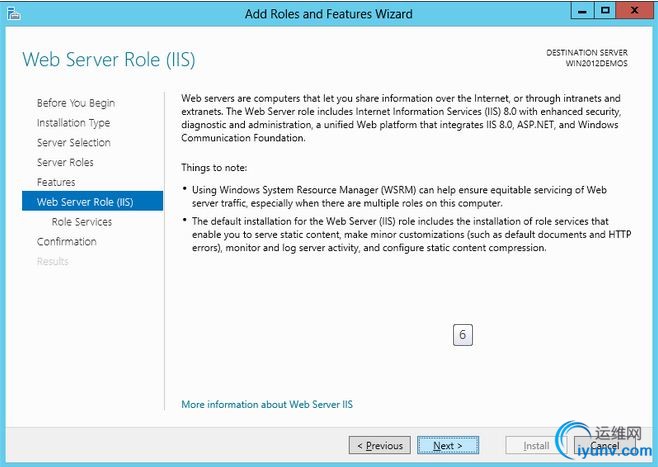The image size is (658, 467).
Task: Open More information about Web Server IIS
Action: [267, 404]
